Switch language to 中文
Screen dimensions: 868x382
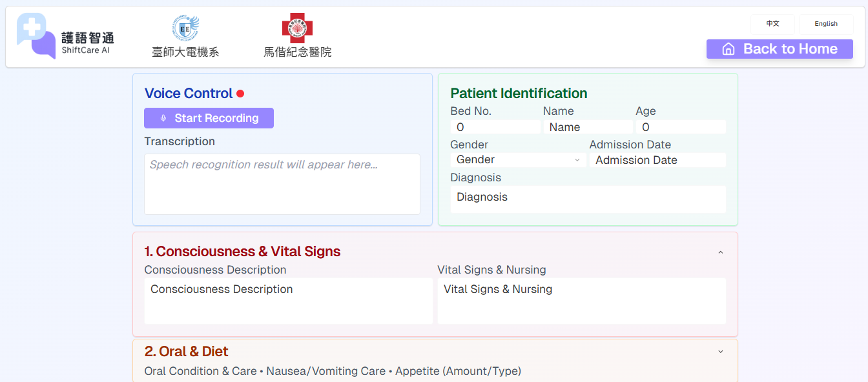tap(772, 24)
